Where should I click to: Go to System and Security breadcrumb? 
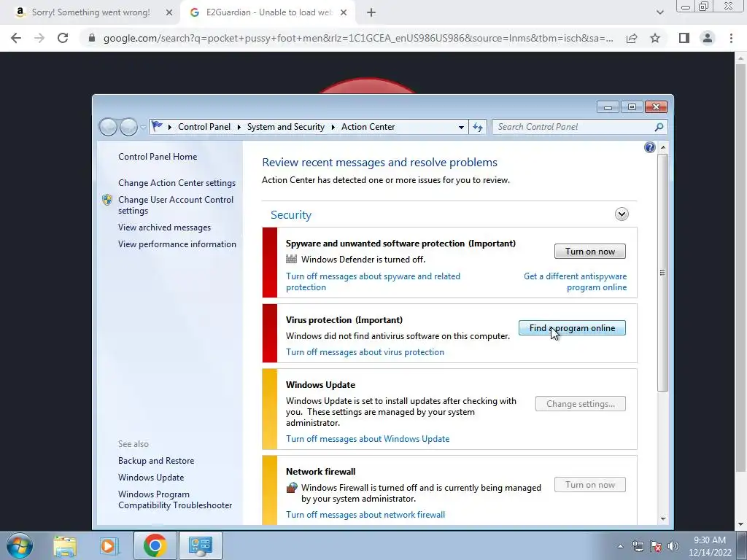click(x=285, y=127)
